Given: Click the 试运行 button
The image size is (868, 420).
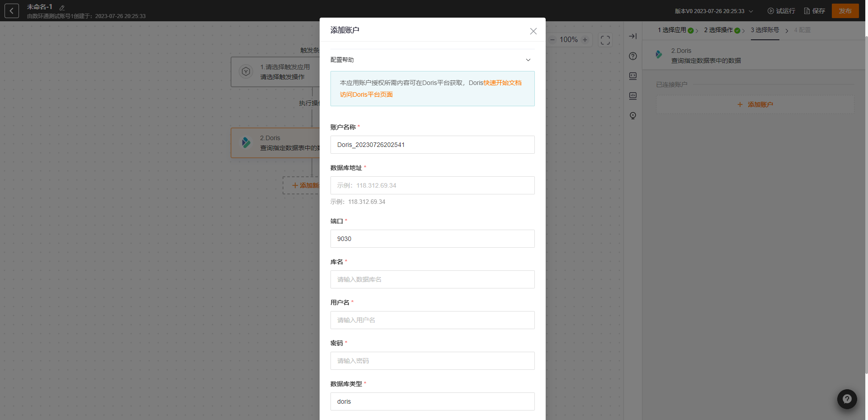Looking at the screenshot, I should click(x=781, y=11).
